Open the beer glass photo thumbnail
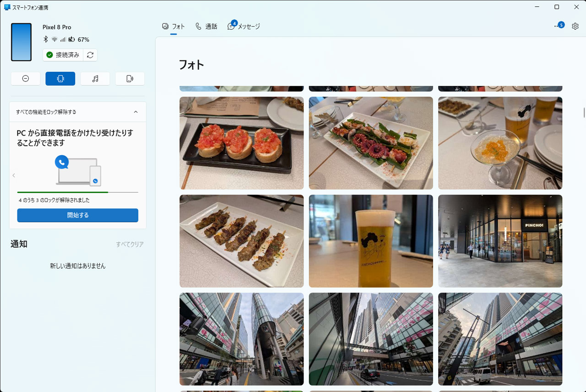586x392 pixels. click(x=370, y=241)
